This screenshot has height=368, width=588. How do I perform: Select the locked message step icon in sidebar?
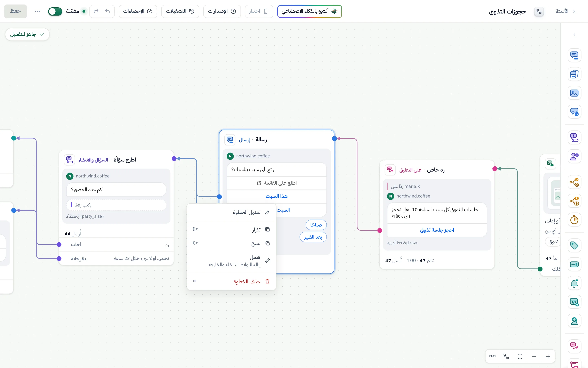point(574,112)
